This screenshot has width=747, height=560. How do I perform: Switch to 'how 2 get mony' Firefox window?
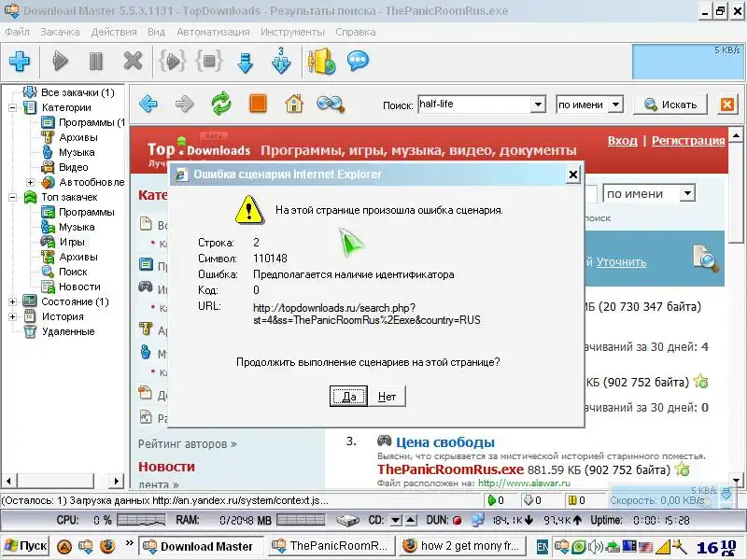(462, 546)
